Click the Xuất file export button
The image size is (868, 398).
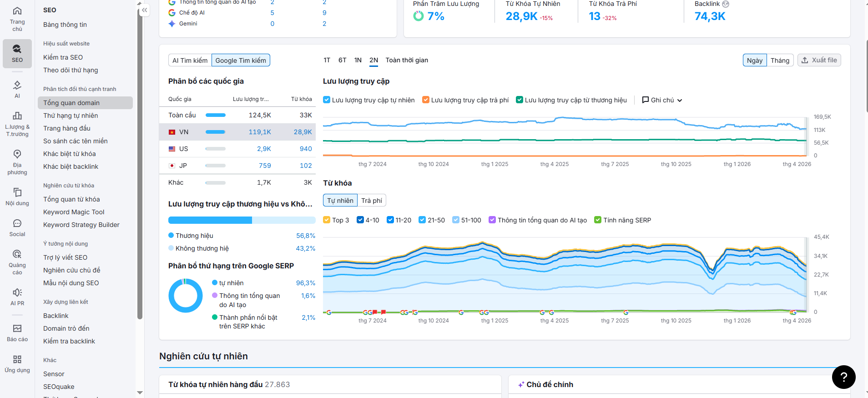tap(819, 60)
